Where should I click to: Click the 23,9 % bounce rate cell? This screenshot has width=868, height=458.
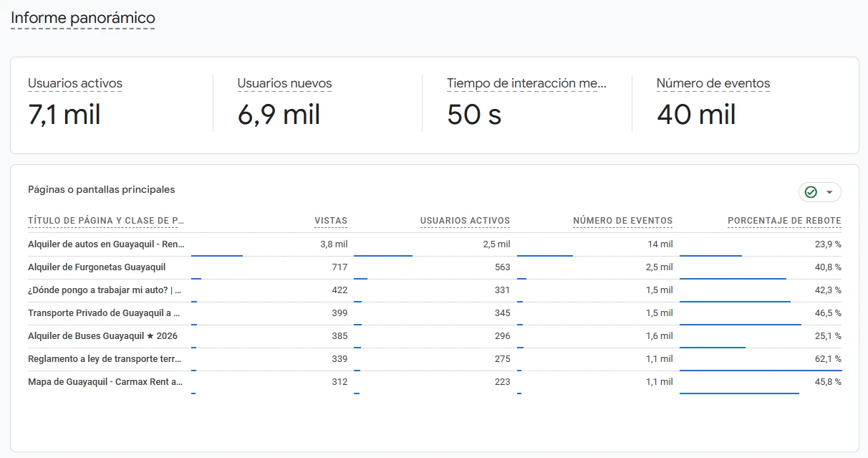(828, 244)
